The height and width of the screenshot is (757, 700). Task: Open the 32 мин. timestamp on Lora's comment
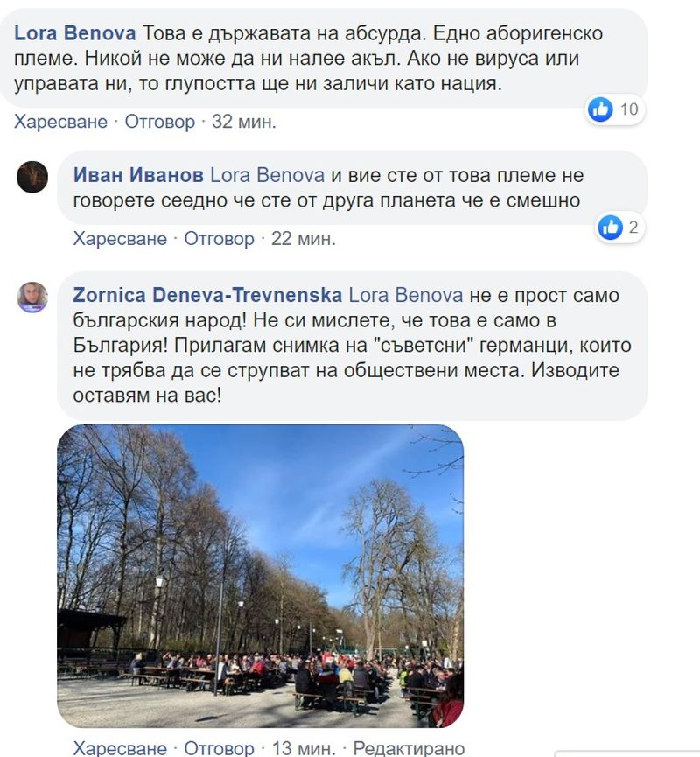[x=244, y=122]
